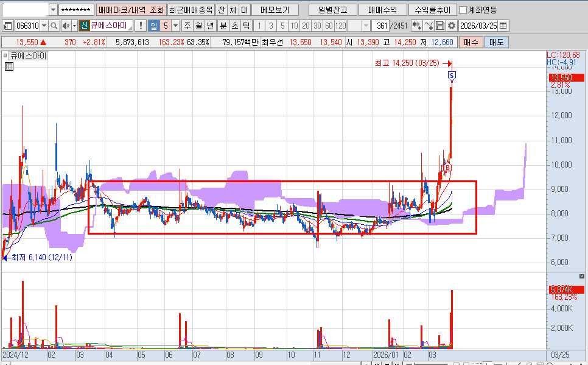Save chart with the floppy disk icon
This screenshot has height=365, width=588.
tap(440, 26)
